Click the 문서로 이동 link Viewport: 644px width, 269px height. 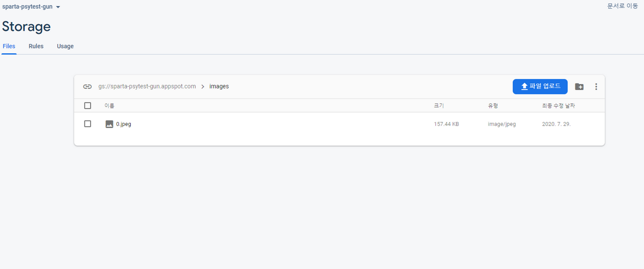point(623,6)
